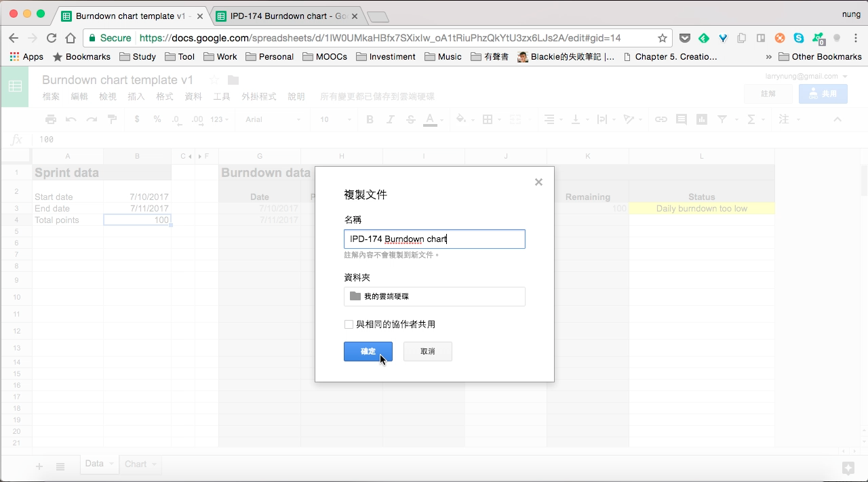
Task: Click the Pocket extension icon
Action: [685, 38]
